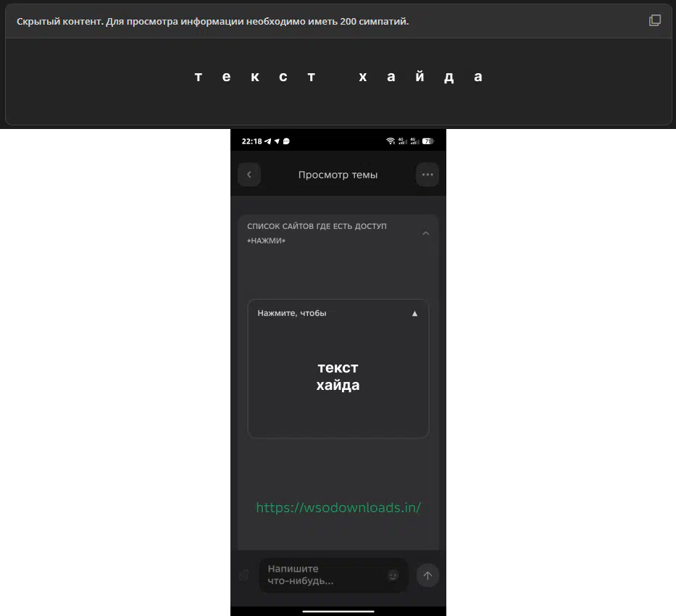Viewport: 676px width, 616px height.
Task: Tap the Wi-Fi status icon
Action: [391, 141]
